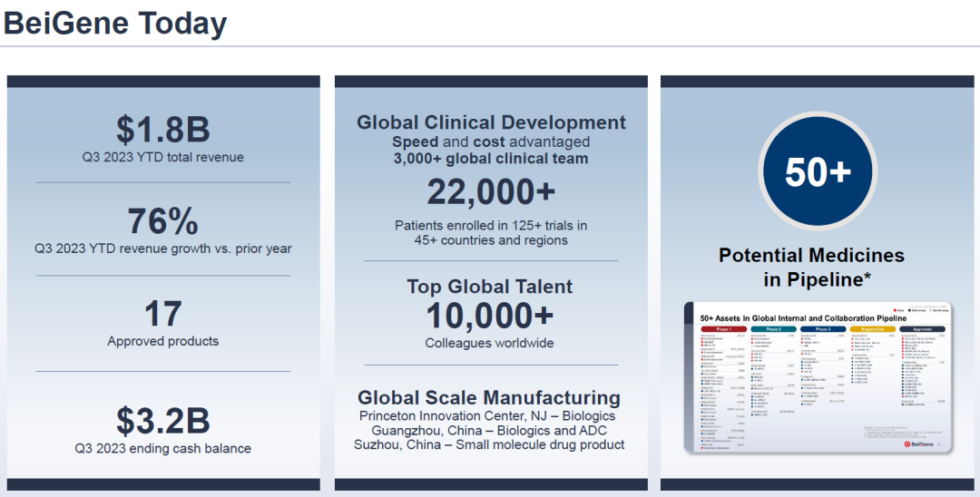Click the 10,000+ colleagues worldwide number

[490, 316]
